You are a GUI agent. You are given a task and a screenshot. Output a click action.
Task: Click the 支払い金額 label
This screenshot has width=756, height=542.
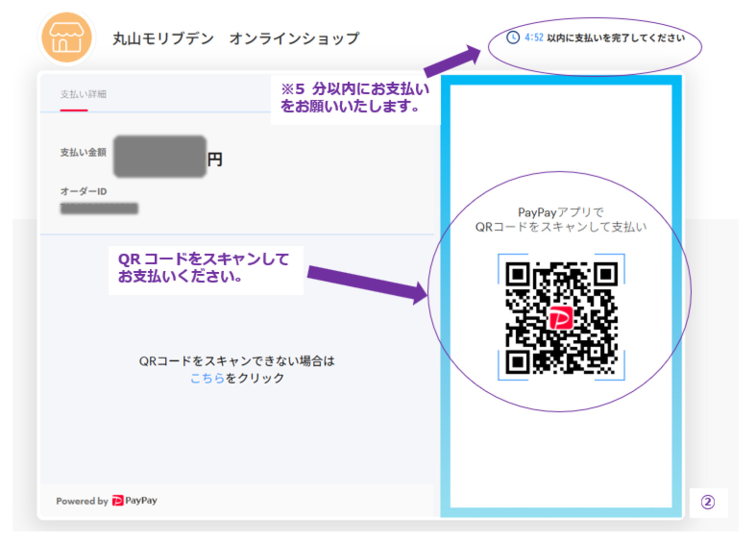(83, 152)
